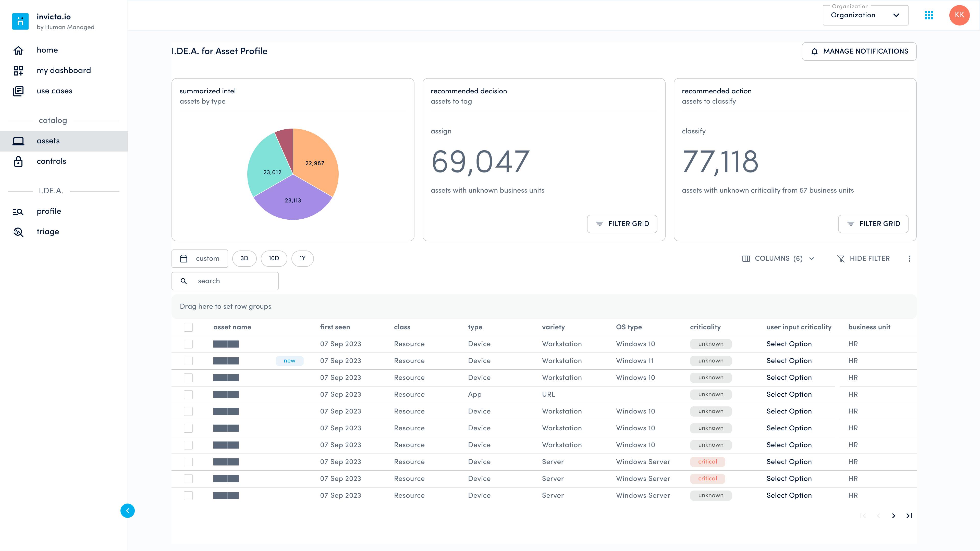Navigate to my dashboard
The image size is (980, 551).
tap(64, 70)
